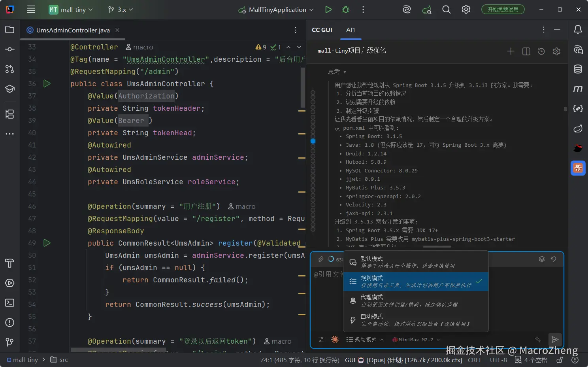Screen dimensions: 588x367
Task: Open the Database tool window
Action: (578, 69)
